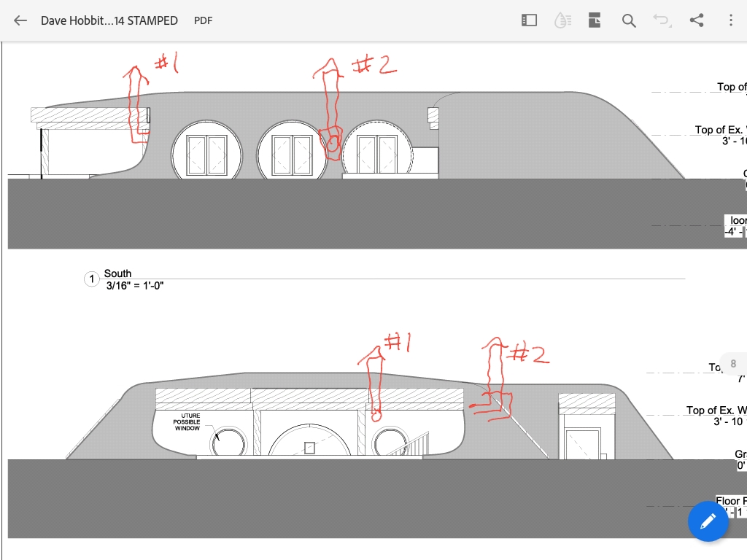The width and height of the screenshot is (747, 560).
Task: Tap the FUTURE POSSIBLE WINDOW label
Action: click(x=187, y=422)
